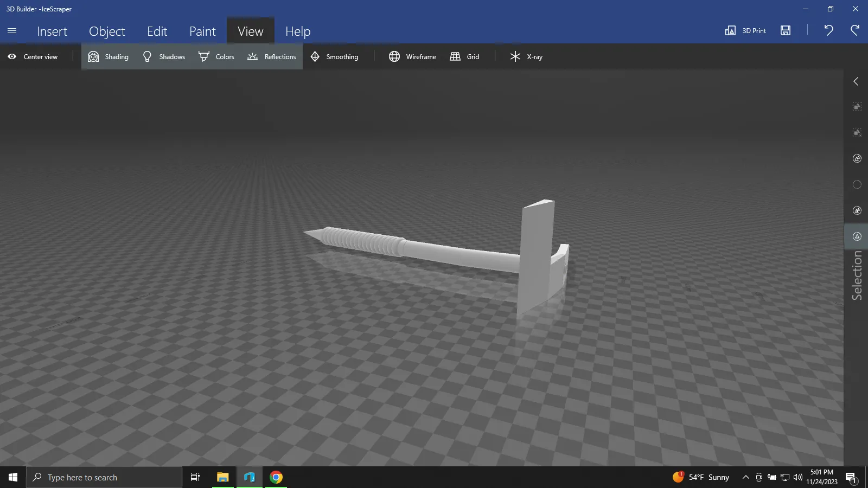Switch to the Paint tab

(x=202, y=31)
